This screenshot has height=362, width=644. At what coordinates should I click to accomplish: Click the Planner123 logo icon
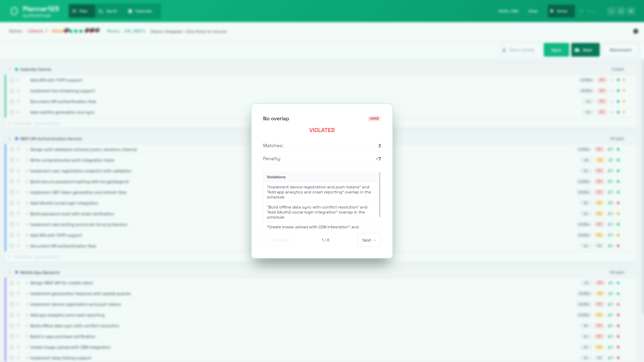(14, 11)
